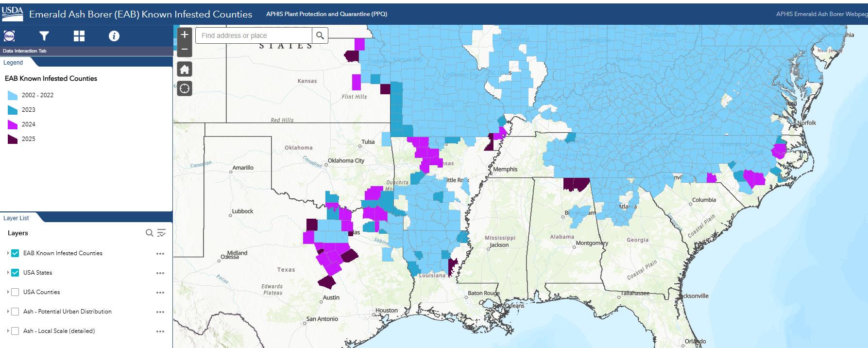Open the Filter funnel tool
Image resolution: width=868 pixels, height=348 pixels.
[44, 36]
